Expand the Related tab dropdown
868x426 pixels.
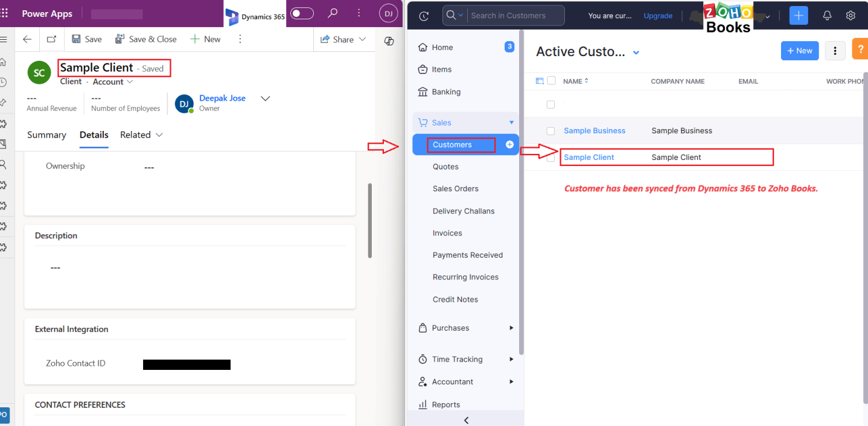pyautogui.click(x=159, y=135)
